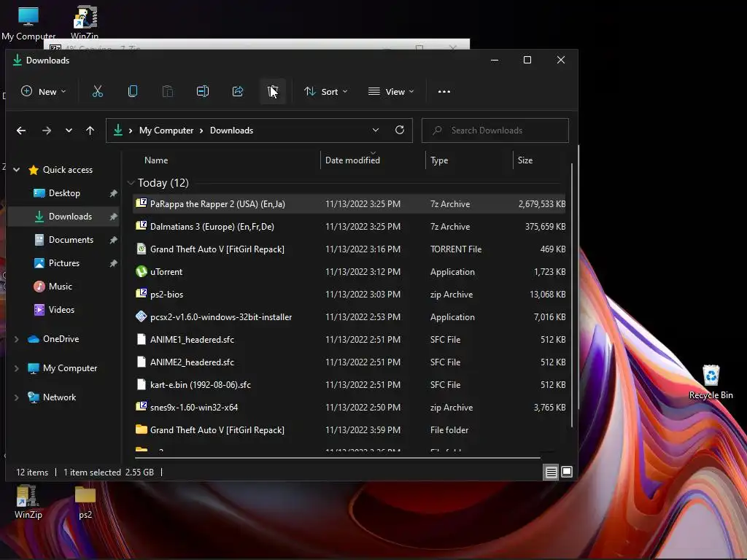Click the Cut scissors icon

pyautogui.click(x=97, y=91)
